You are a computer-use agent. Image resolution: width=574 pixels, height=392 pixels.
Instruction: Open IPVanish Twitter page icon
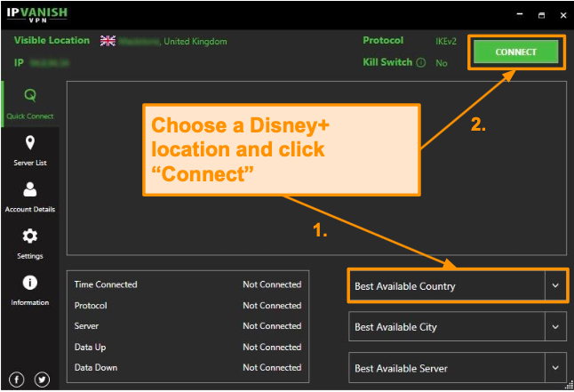tap(42, 380)
